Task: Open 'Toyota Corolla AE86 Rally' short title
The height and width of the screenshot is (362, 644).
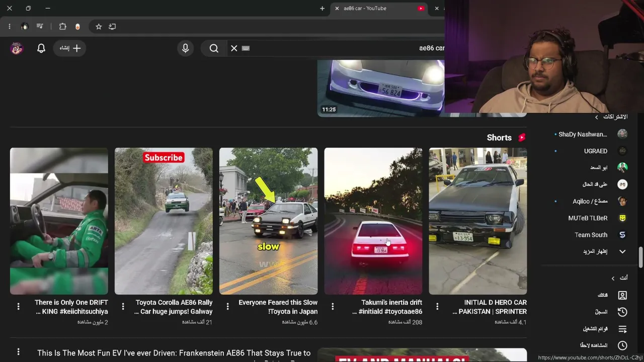Action: click(x=174, y=307)
